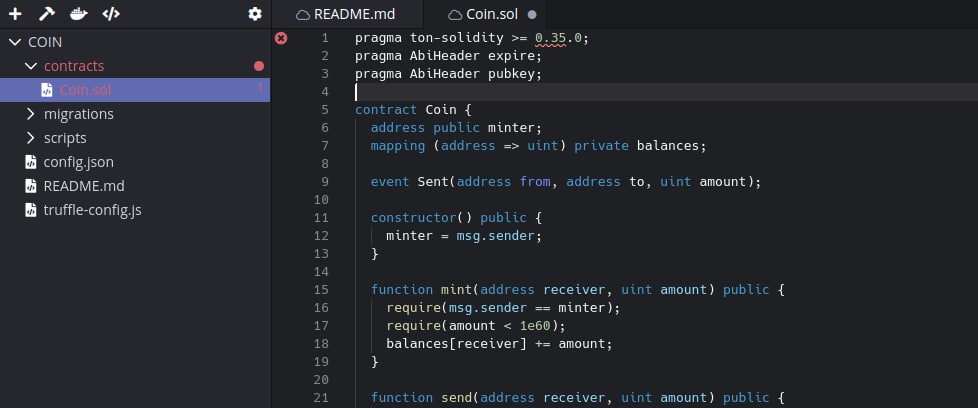Click the plus icon to create new item
The width and height of the screenshot is (978, 408).
click(15, 14)
